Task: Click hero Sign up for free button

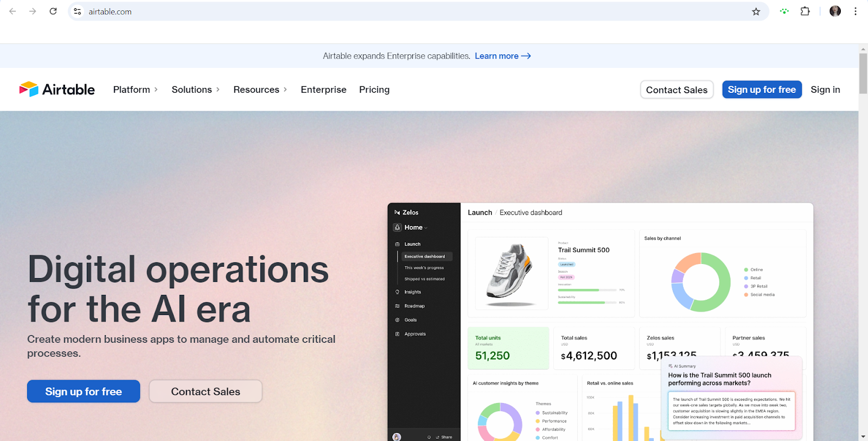Action: coord(84,392)
